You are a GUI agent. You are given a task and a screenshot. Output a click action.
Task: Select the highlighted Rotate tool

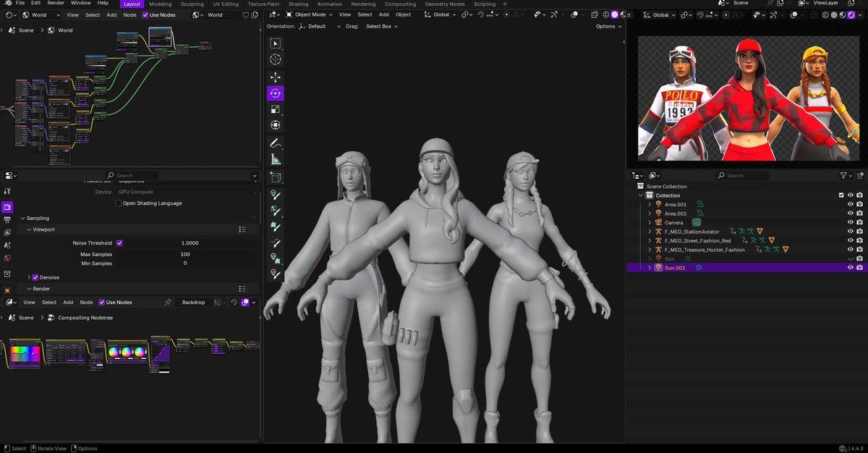click(x=275, y=93)
